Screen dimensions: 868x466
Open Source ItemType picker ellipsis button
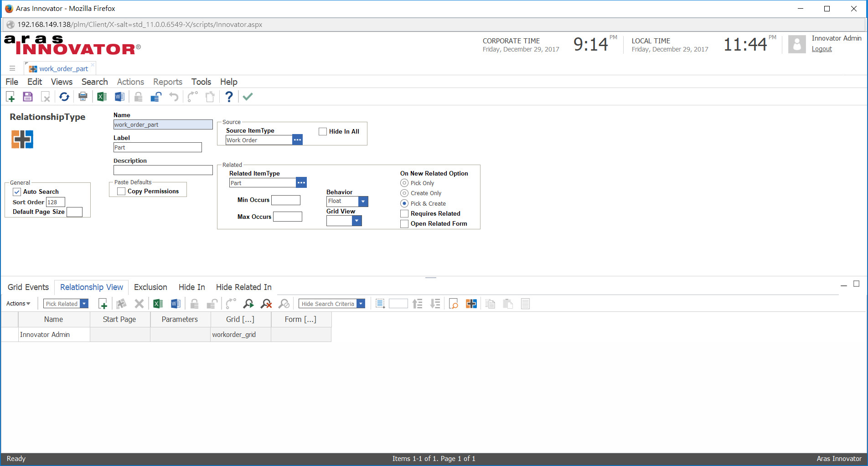coord(297,140)
